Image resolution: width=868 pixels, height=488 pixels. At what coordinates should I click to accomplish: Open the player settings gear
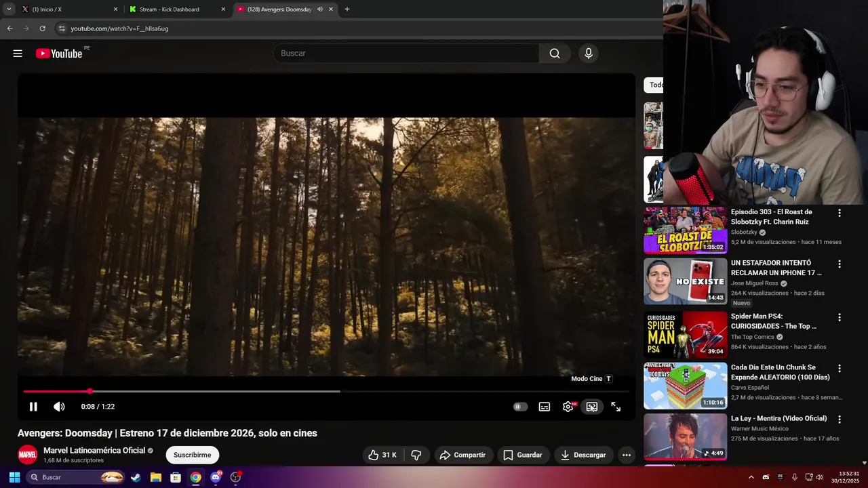(568, 407)
